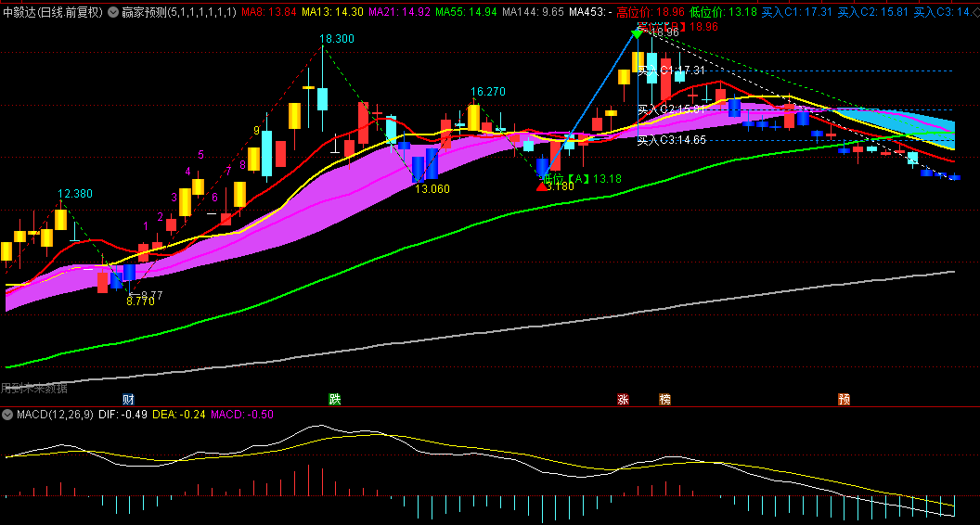Click the red 涨 event marker
The width and height of the screenshot is (980, 525).
click(x=623, y=400)
